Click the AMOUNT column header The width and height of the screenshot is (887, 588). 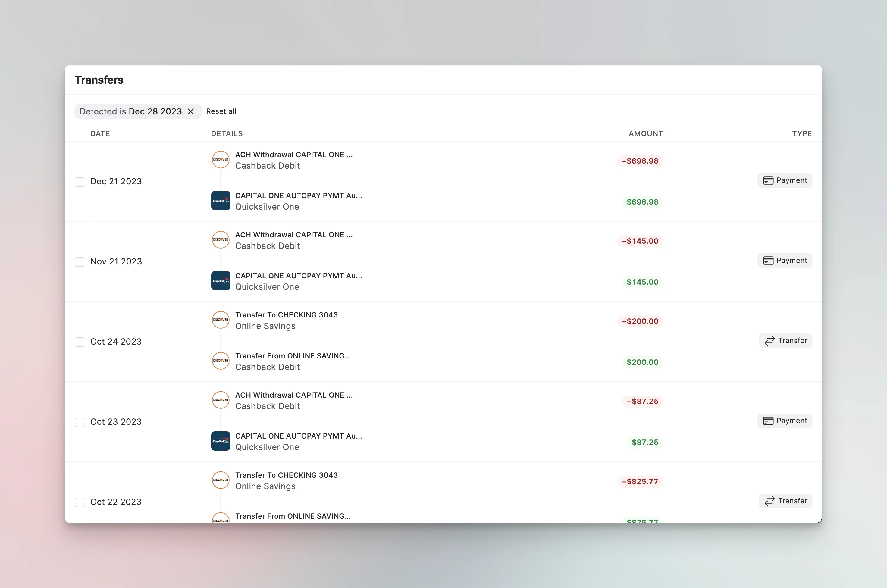[645, 133]
